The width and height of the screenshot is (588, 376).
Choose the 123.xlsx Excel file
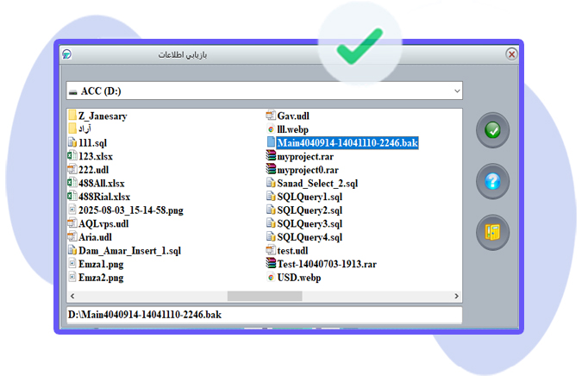[95, 157]
